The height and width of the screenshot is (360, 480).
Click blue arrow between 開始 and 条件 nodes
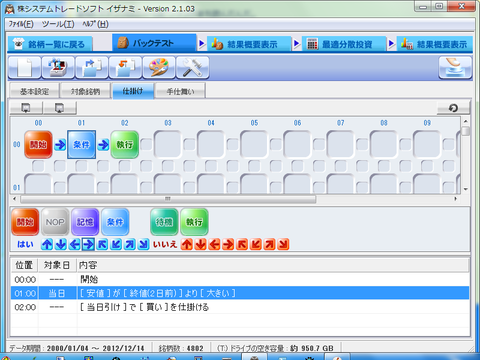point(60,145)
